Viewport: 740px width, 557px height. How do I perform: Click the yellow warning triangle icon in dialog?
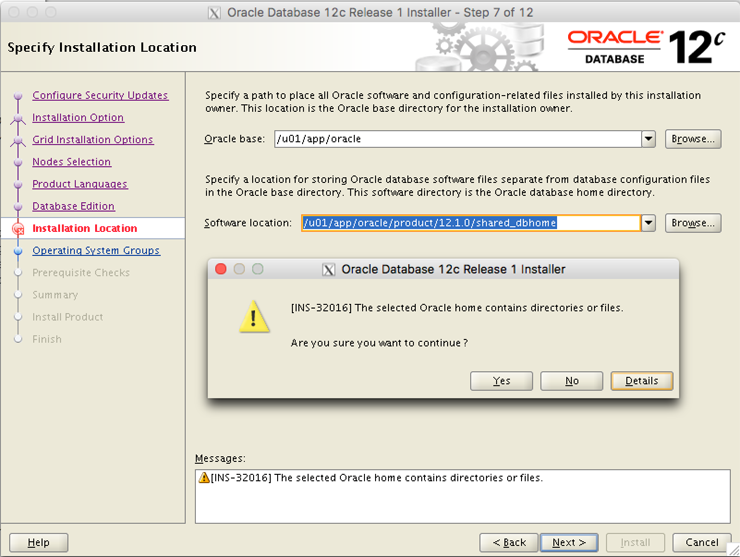click(254, 317)
